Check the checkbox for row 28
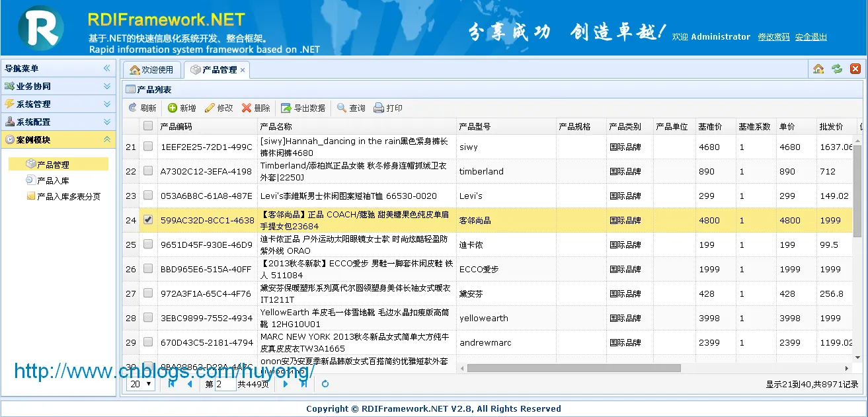 148,318
